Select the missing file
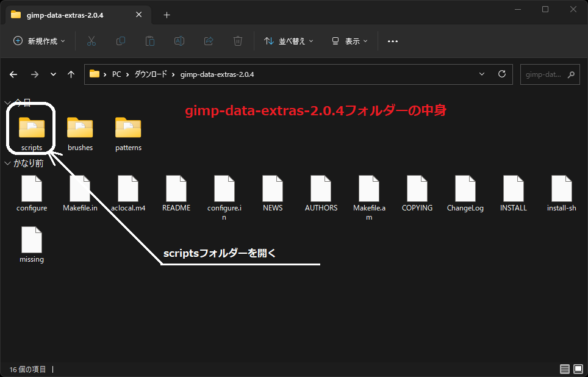The height and width of the screenshot is (377, 588). click(x=32, y=245)
